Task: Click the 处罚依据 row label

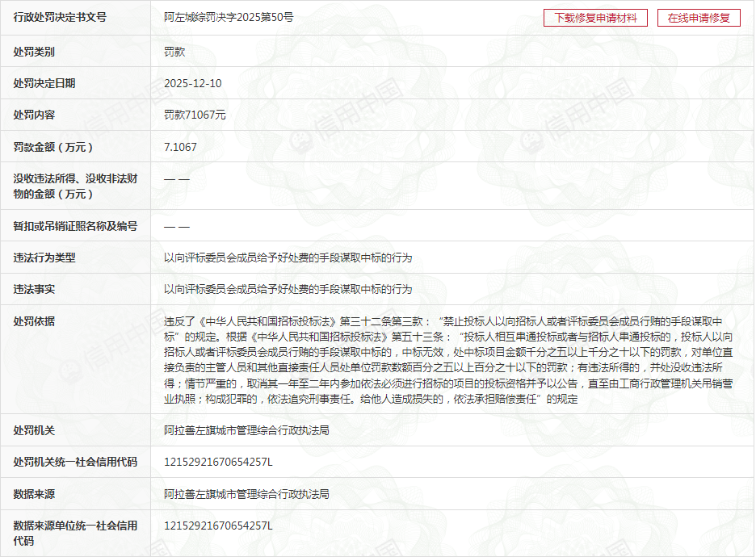Action: [x=34, y=321]
